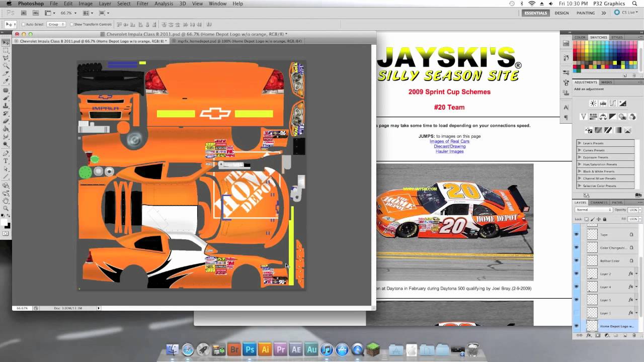Expand Levels Presets list

tap(579, 143)
